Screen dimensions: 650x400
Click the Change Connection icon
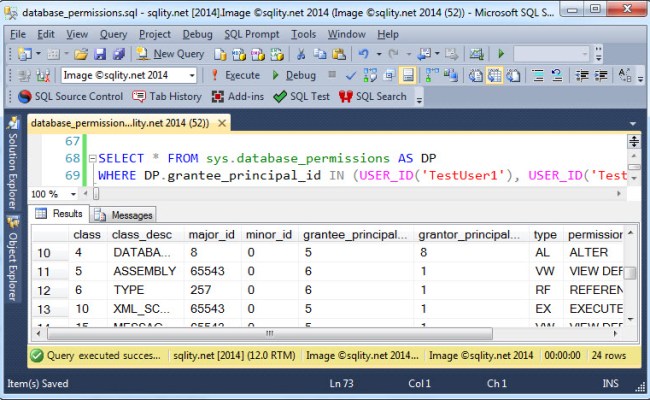coord(43,75)
